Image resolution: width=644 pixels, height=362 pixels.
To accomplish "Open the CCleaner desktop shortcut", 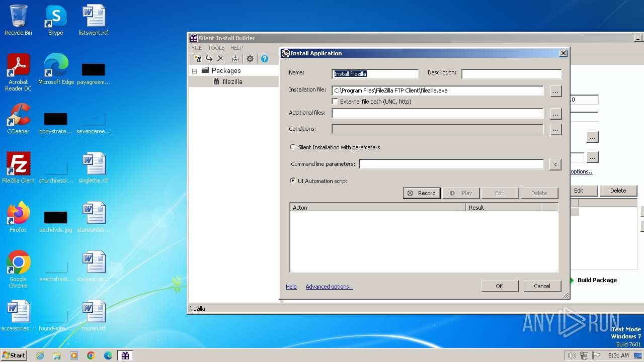I will tap(18, 119).
